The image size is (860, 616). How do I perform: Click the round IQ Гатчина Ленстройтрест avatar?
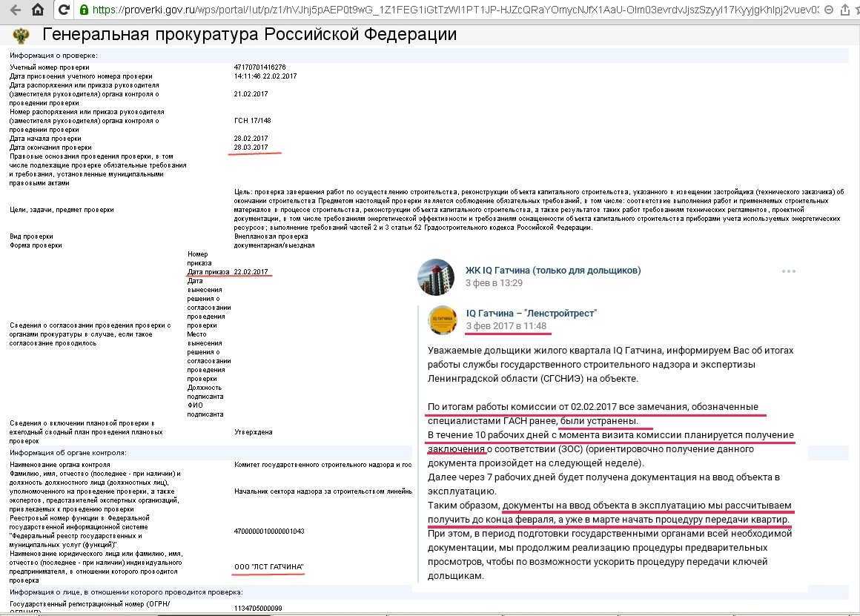point(443,319)
